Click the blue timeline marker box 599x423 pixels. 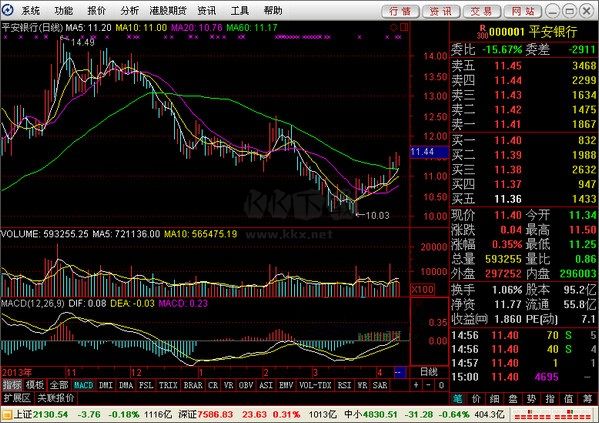400,372
